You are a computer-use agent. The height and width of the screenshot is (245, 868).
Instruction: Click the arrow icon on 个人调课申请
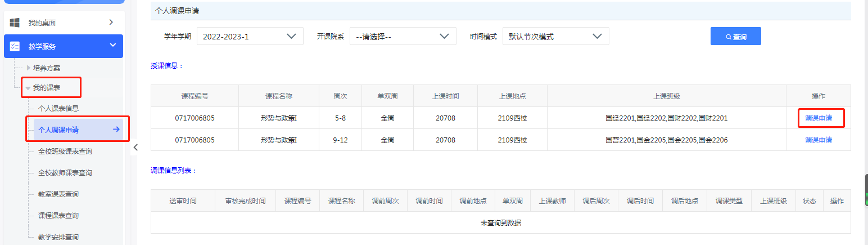point(116,130)
